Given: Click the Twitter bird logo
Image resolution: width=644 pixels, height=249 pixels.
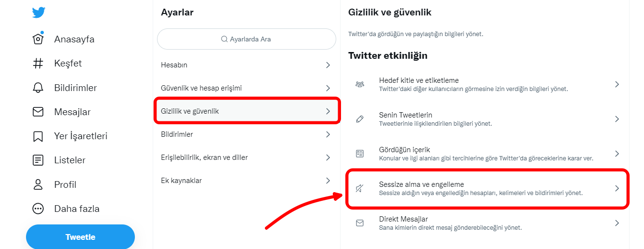Looking at the screenshot, I should point(39,12).
